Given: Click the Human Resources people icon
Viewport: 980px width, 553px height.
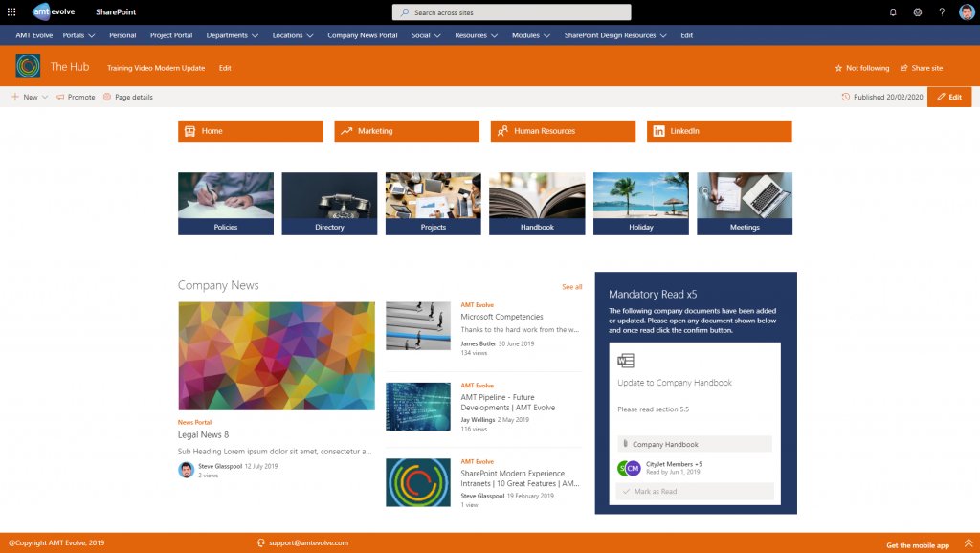Looking at the screenshot, I should tap(502, 131).
